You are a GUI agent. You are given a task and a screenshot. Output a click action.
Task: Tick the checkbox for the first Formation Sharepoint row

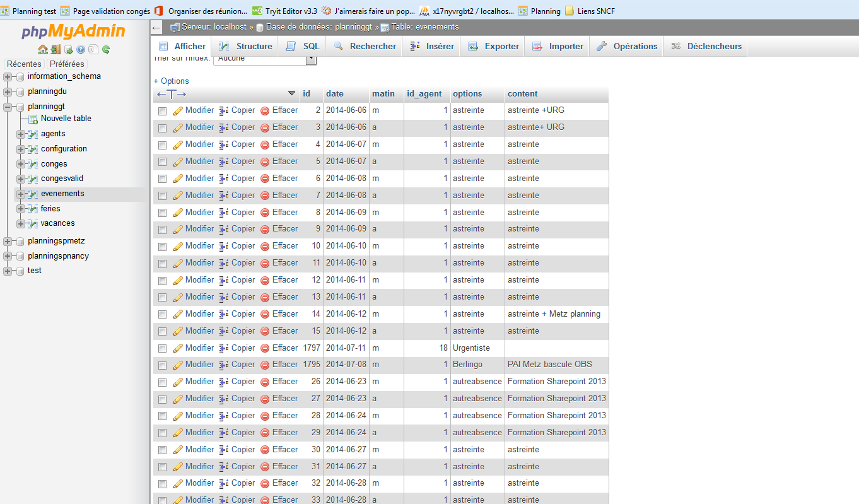pyautogui.click(x=162, y=382)
